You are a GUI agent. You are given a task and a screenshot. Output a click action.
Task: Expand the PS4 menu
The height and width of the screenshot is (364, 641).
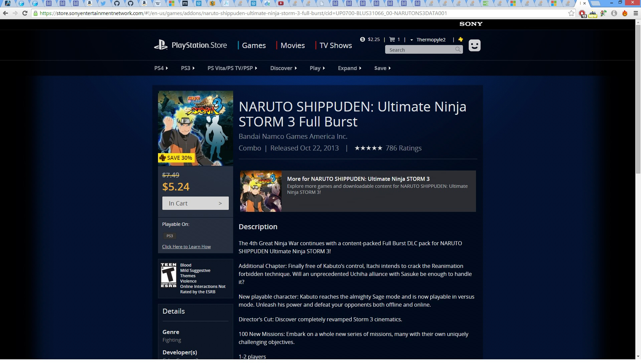click(161, 68)
